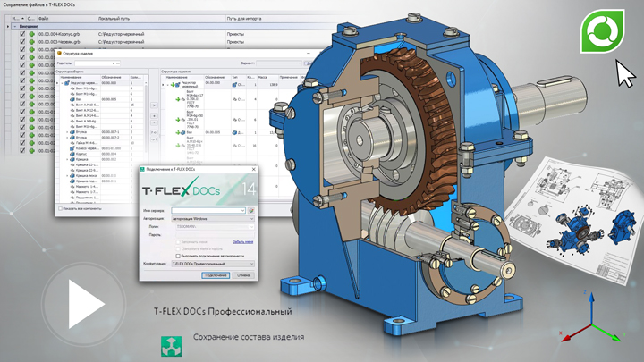Click the connection dialog title bar icon

tap(142, 169)
